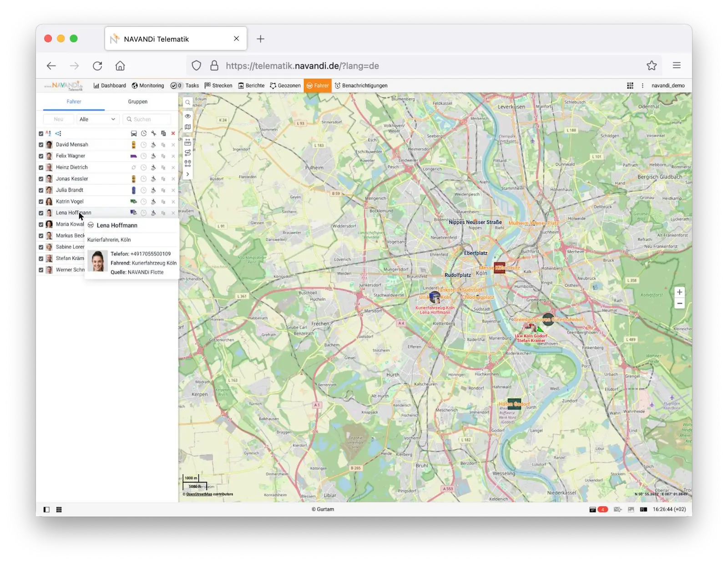Expand the map toolbar chevron arrow
Screen dimensions: 728x564
(x=187, y=174)
